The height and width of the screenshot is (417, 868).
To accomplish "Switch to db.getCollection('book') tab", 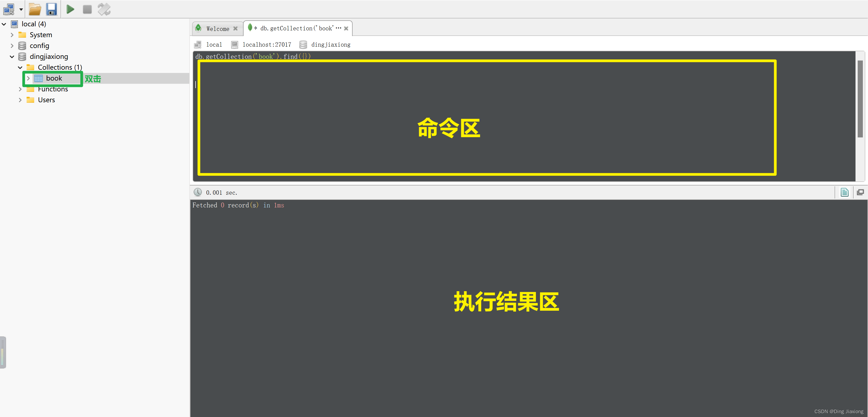I will [x=298, y=28].
